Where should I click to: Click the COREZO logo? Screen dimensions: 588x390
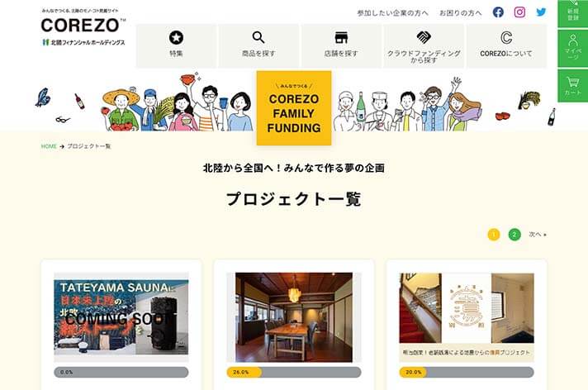tap(83, 26)
